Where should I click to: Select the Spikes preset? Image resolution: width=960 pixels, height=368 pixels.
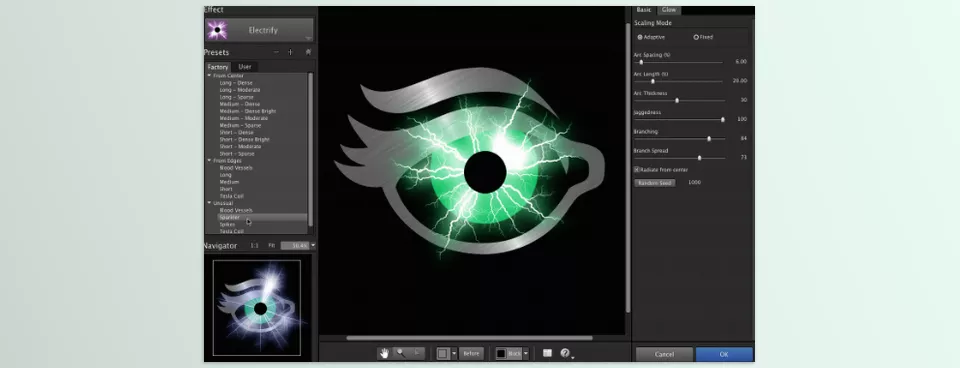pos(227,225)
